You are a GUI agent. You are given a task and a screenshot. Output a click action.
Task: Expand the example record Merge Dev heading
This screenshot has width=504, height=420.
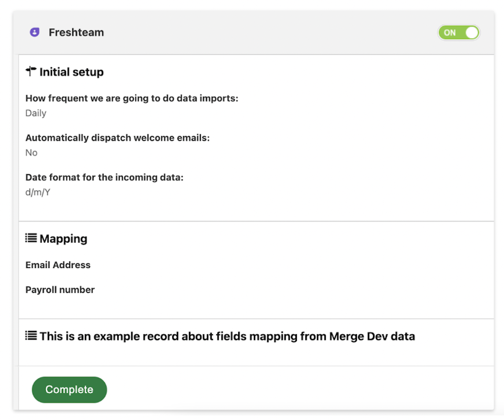point(227,336)
